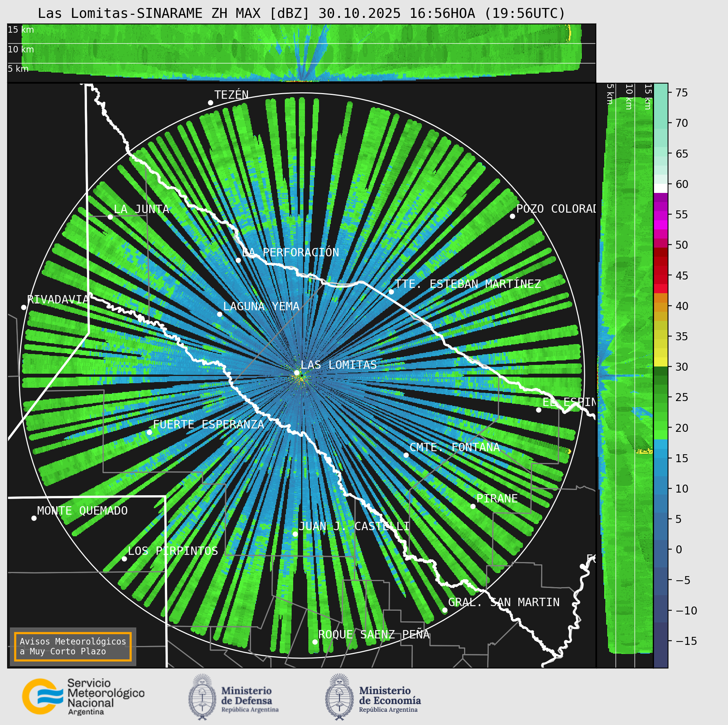Image resolution: width=728 pixels, height=725 pixels.
Task: Click the 0 dBZ value on the color scale
Action: [x=679, y=550]
